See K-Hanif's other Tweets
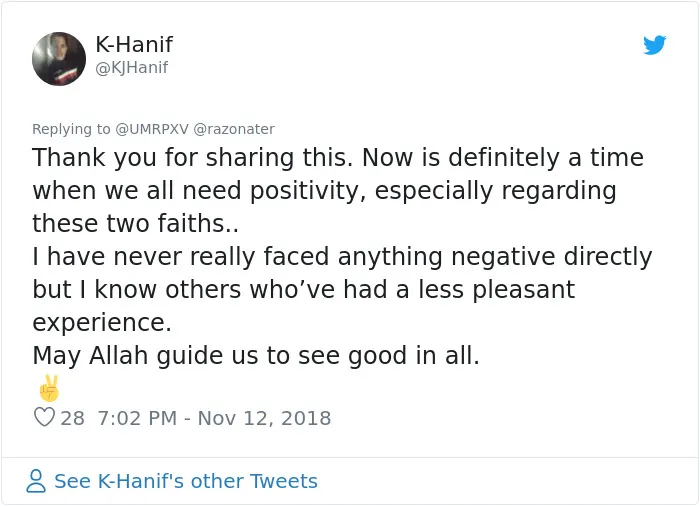700x506 pixels. [186, 481]
